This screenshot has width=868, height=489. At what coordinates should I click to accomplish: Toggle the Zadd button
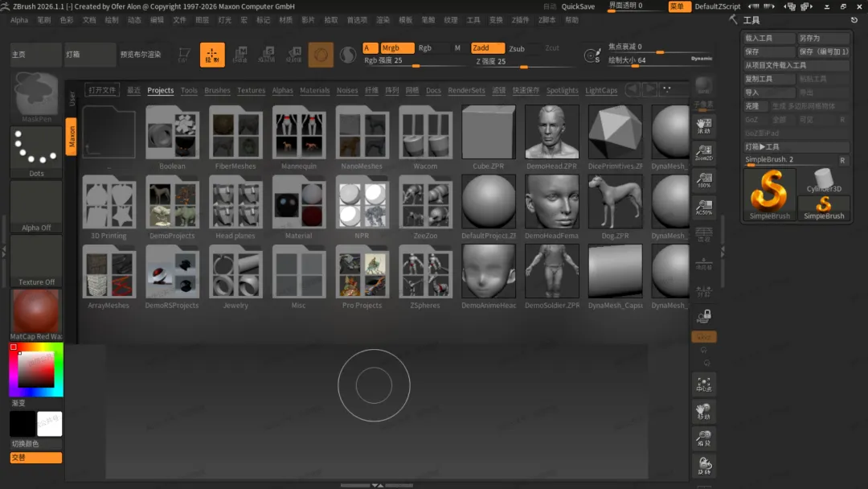click(x=487, y=48)
